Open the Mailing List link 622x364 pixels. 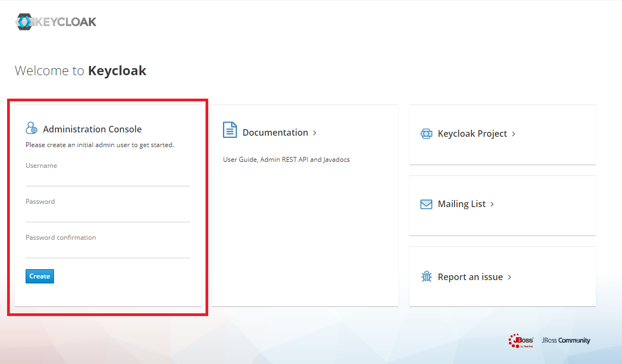(x=462, y=204)
